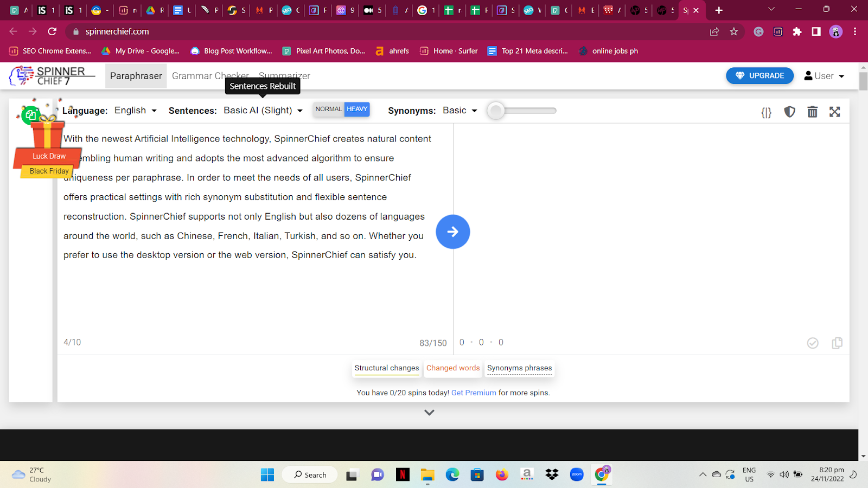Click the Structural changes legend button
This screenshot has width=868, height=488.
coord(387,368)
